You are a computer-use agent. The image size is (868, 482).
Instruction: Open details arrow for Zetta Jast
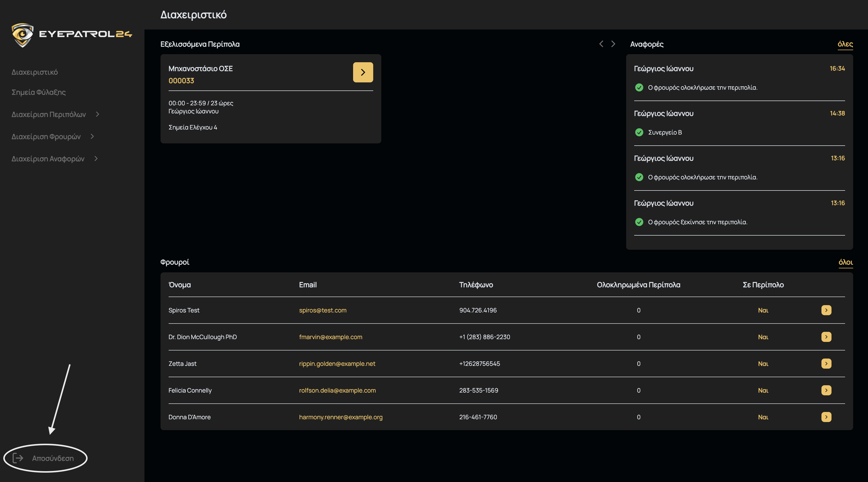coord(826,363)
